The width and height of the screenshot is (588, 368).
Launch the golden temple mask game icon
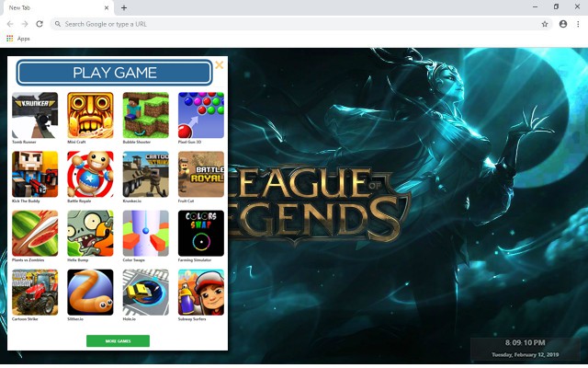pyautogui.click(x=90, y=115)
